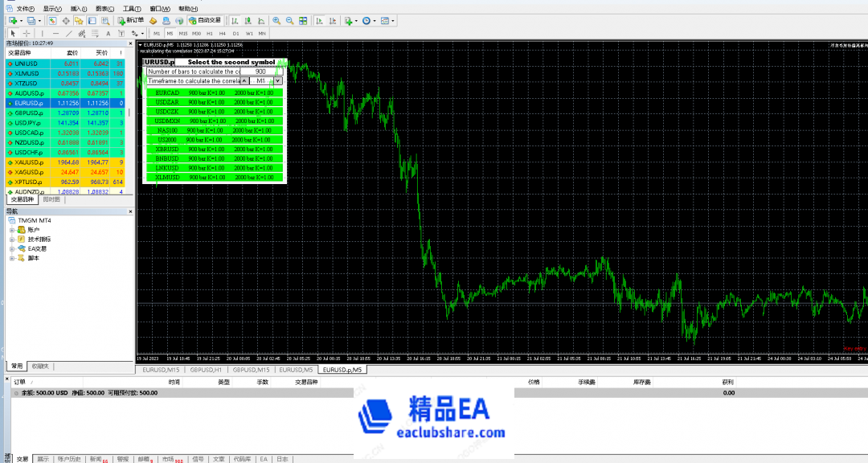This screenshot has width=868, height=463.
Task: Click the zoom out magnifier icon
Action: click(x=289, y=20)
